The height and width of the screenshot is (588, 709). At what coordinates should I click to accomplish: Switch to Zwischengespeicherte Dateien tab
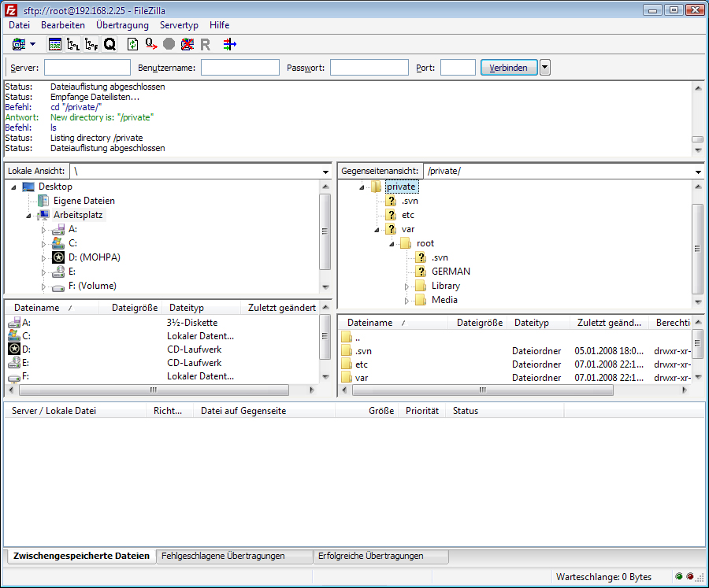[x=81, y=556]
